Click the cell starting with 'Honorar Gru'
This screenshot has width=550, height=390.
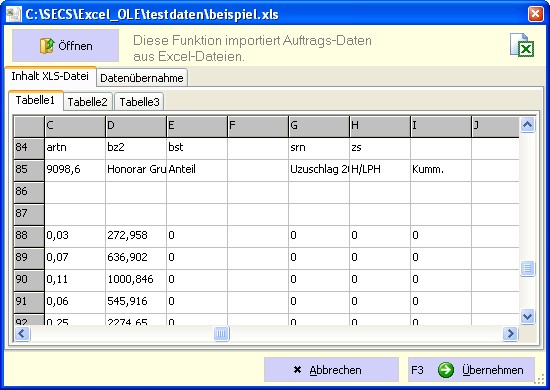(x=136, y=170)
